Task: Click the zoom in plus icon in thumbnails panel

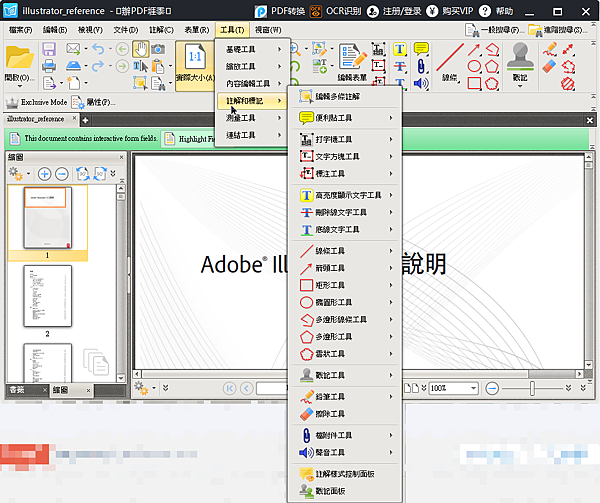Action: (x=44, y=174)
